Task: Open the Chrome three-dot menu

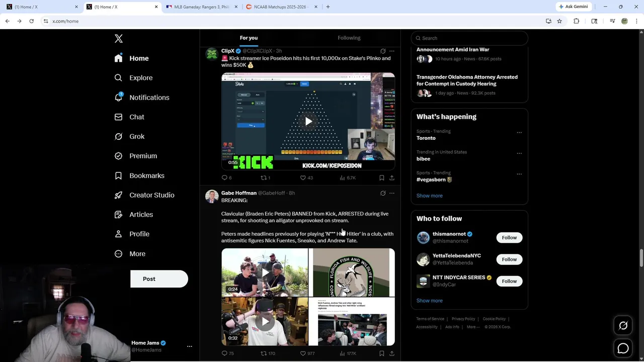Action: tap(637, 21)
